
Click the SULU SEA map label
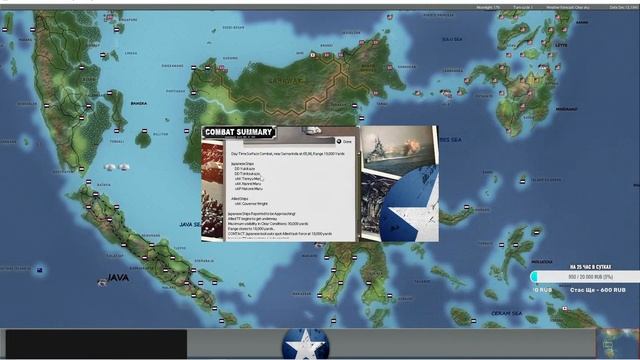452,39
